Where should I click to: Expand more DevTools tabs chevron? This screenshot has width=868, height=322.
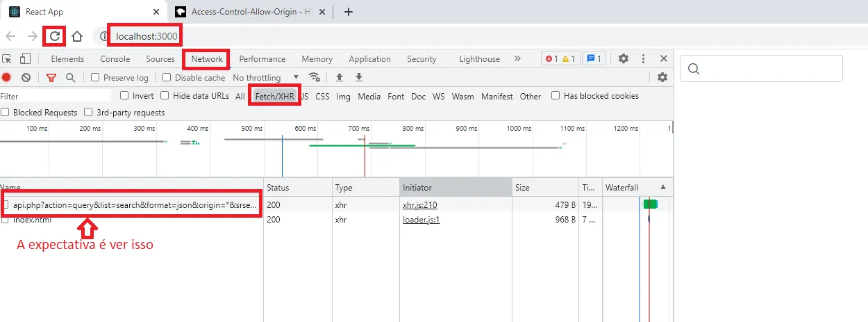click(x=517, y=59)
